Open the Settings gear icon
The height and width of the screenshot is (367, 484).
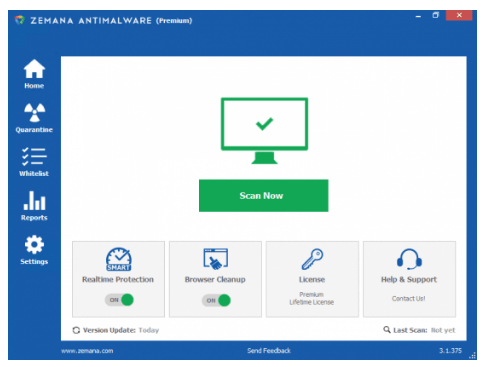pyautogui.click(x=34, y=244)
